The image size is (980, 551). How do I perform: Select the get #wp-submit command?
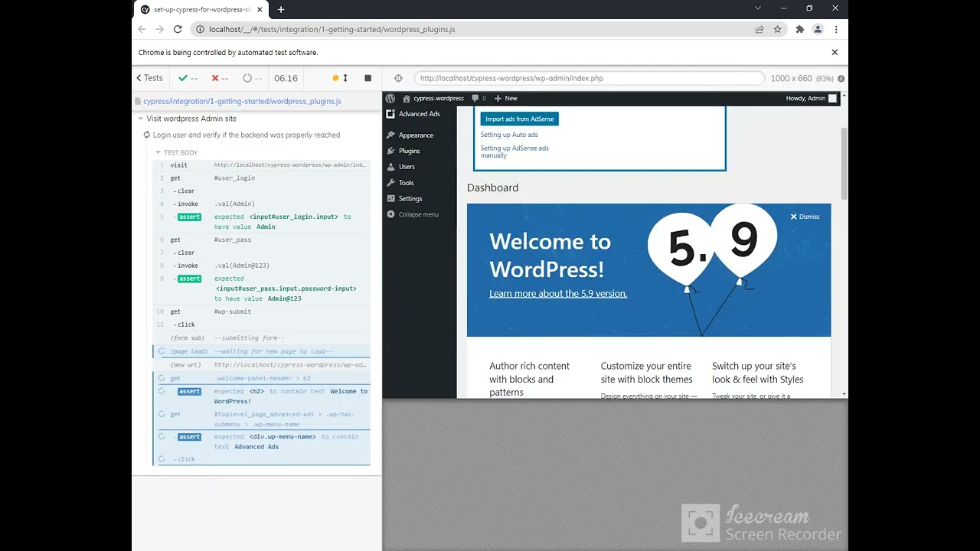pyautogui.click(x=261, y=311)
